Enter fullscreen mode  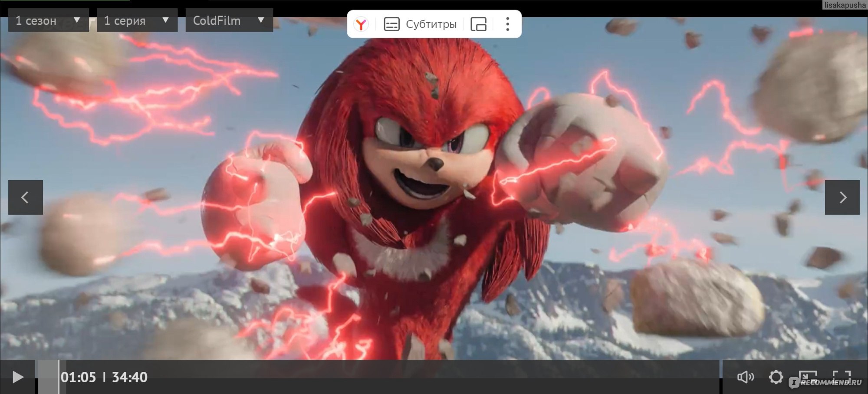[x=842, y=377]
